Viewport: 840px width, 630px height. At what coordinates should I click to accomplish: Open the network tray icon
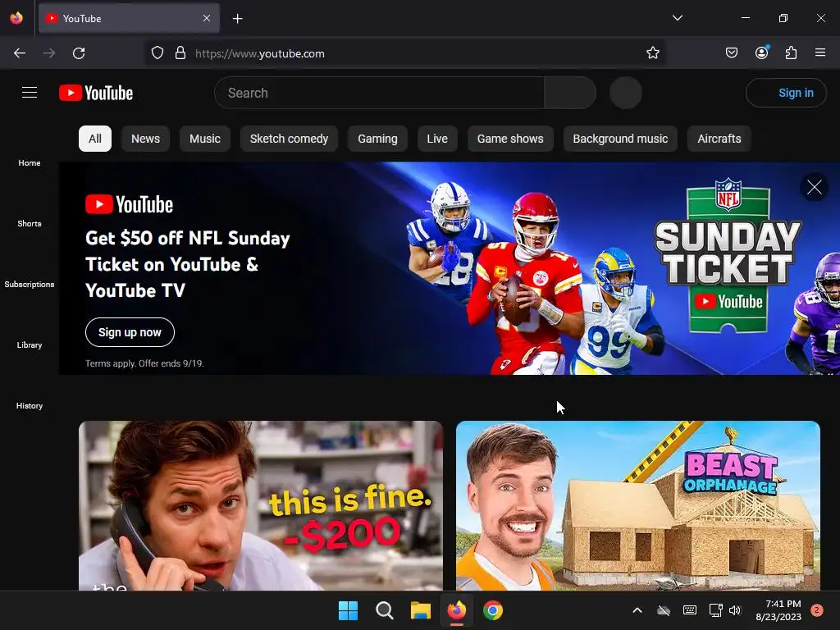(x=715, y=610)
